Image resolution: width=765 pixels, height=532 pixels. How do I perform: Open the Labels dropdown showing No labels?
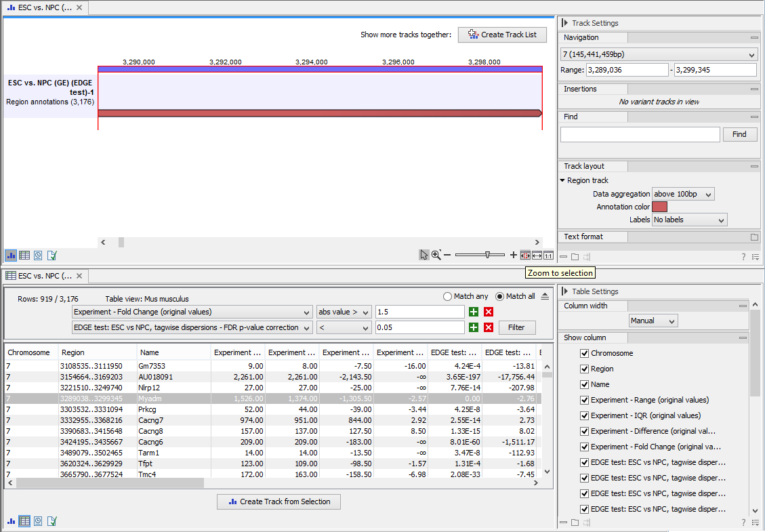(x=689, y=220)
